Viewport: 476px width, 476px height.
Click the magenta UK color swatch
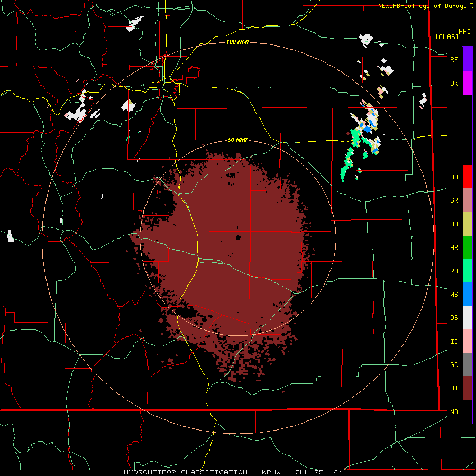[467, 83]
